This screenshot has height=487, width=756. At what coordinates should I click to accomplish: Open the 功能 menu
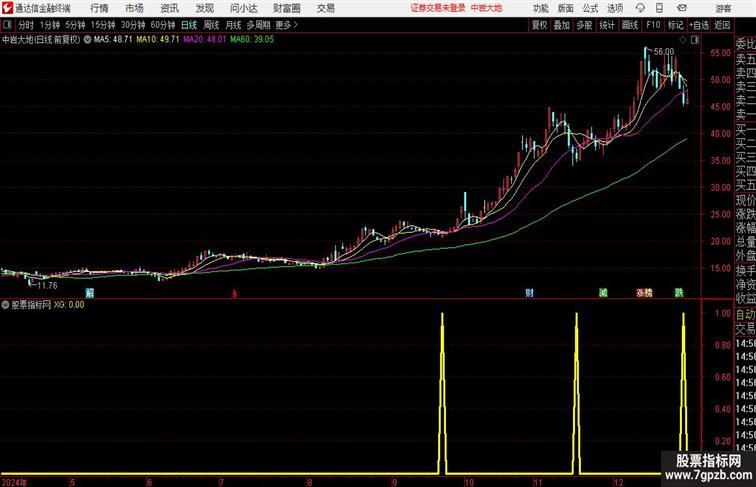pos(540,8)
